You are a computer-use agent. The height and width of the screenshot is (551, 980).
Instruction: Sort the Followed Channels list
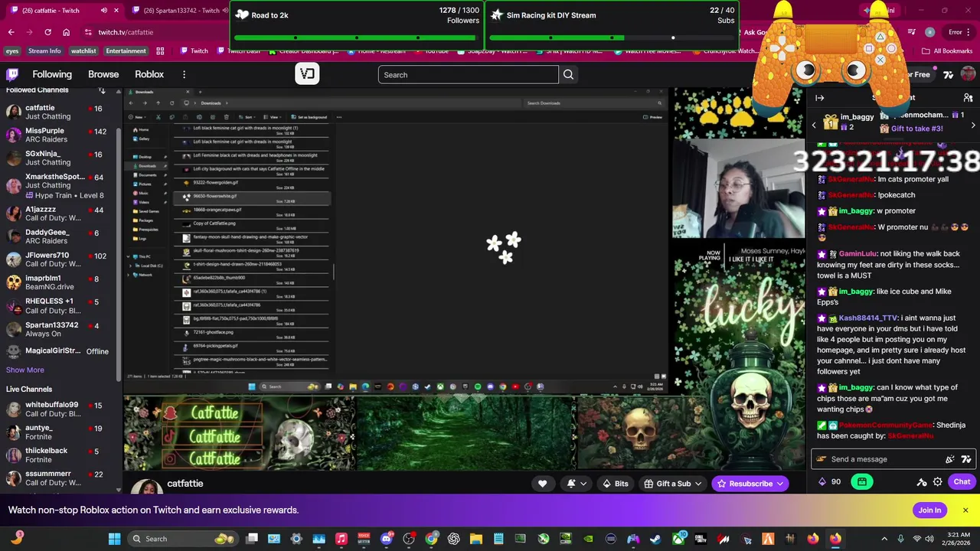click(x=102, y=90)
